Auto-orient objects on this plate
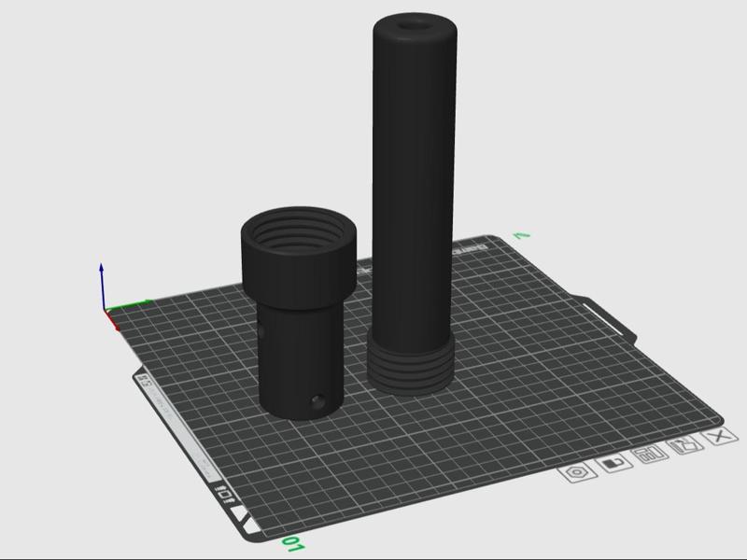This screenshot has width=747, height=560. [685, 445]
